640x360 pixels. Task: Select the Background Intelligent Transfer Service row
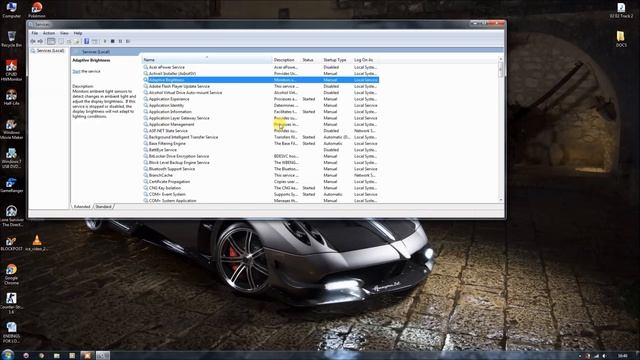point(260,137)
